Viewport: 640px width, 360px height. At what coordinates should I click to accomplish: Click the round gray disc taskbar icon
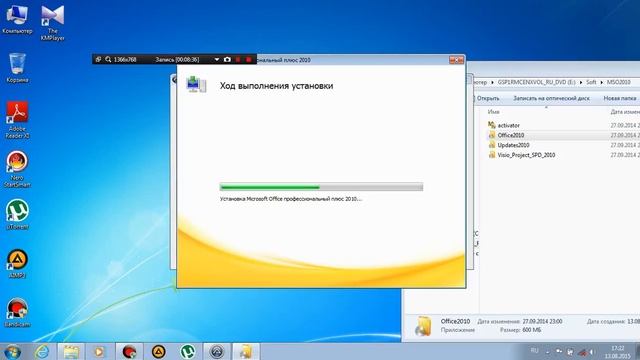point(217,352)
